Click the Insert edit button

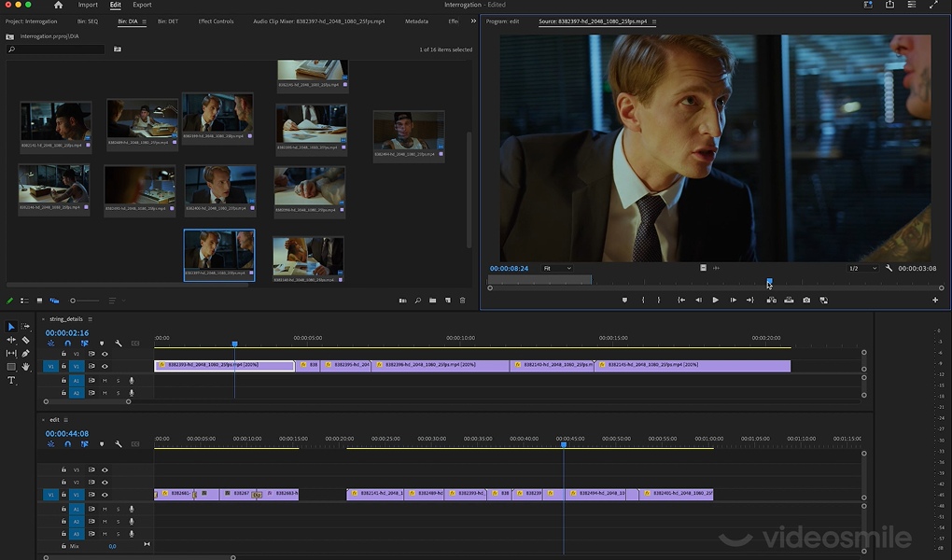771,300
